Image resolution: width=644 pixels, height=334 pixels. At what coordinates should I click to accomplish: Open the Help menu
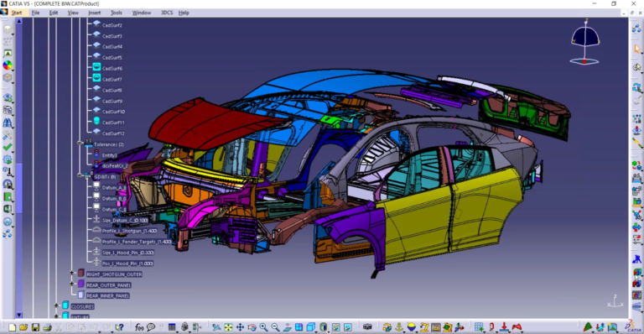(184, 13)
